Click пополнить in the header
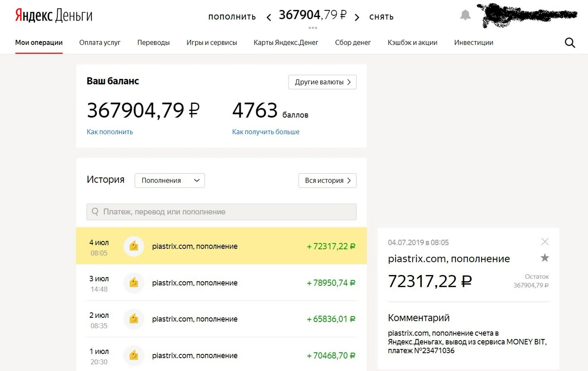The height and width of the screenshot is (371, 588). [232, 17]
